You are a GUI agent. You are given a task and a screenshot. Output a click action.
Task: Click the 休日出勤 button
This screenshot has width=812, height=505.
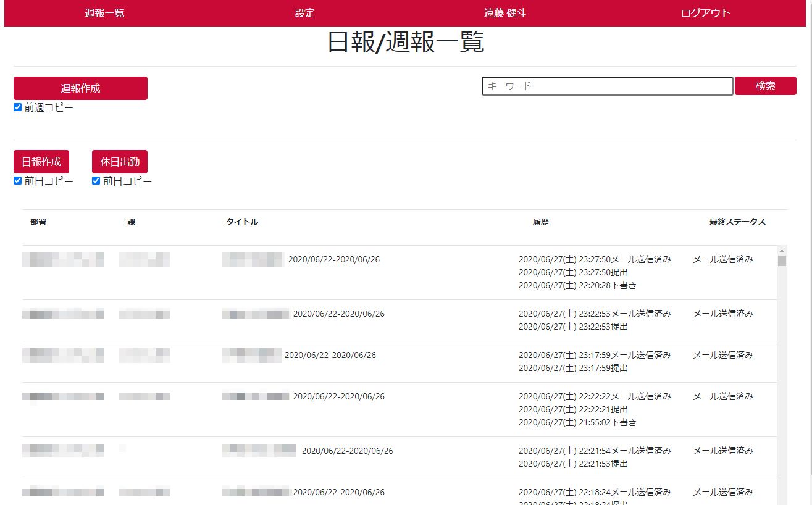(x=120, y=162)
